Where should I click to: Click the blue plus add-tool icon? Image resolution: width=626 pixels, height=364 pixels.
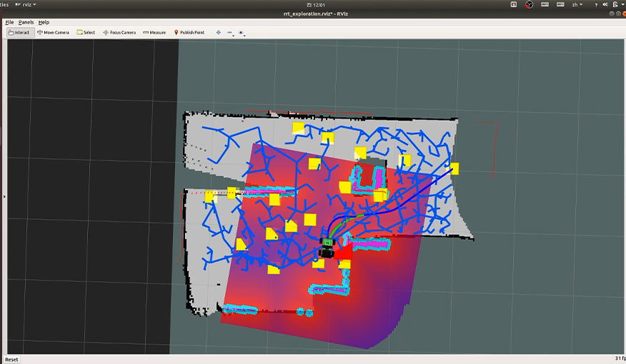tap(219, 32)
